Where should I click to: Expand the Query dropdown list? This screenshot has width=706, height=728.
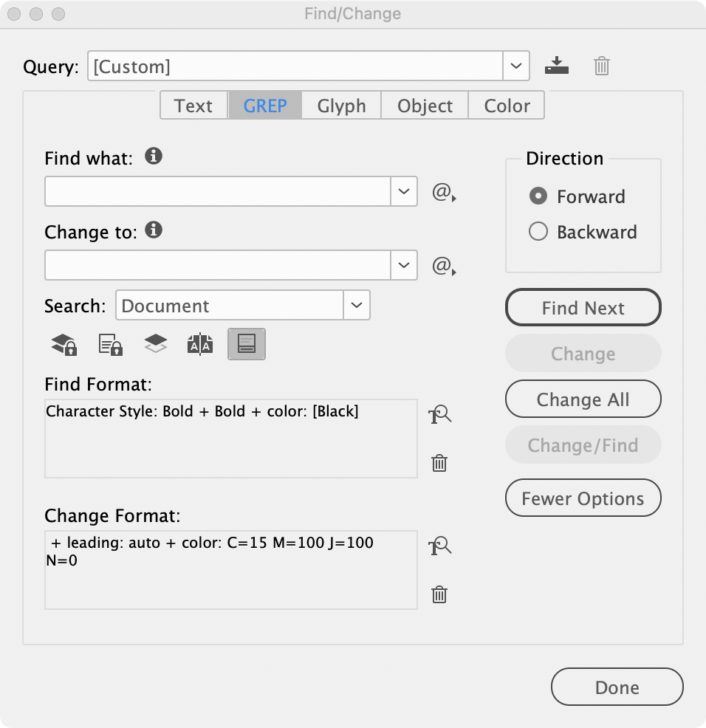pos(516,66)
